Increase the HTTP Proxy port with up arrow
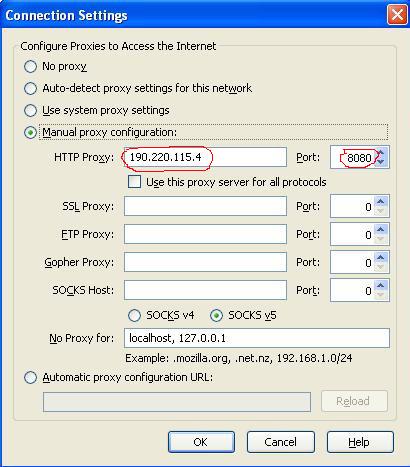 [381, 152]
